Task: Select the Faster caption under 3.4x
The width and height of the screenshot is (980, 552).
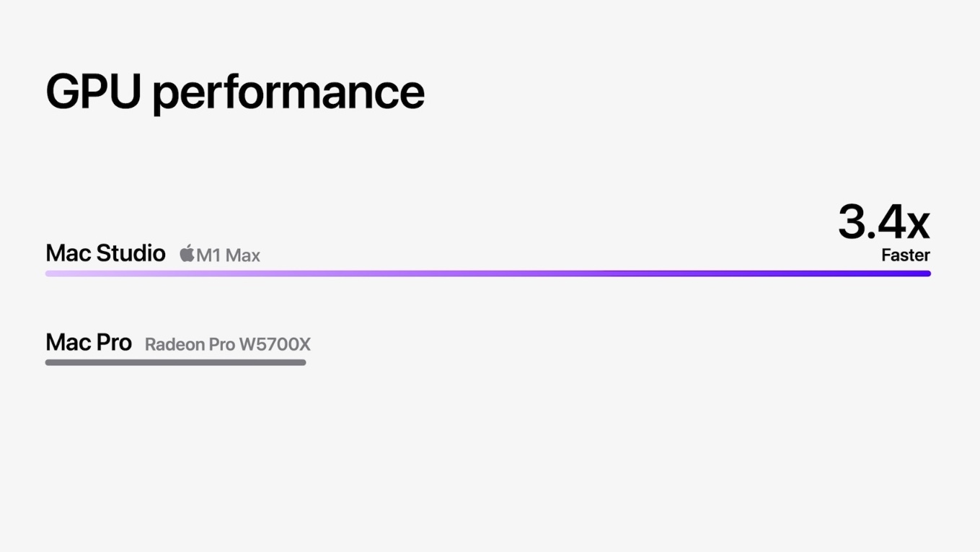Action: [906, 255]
